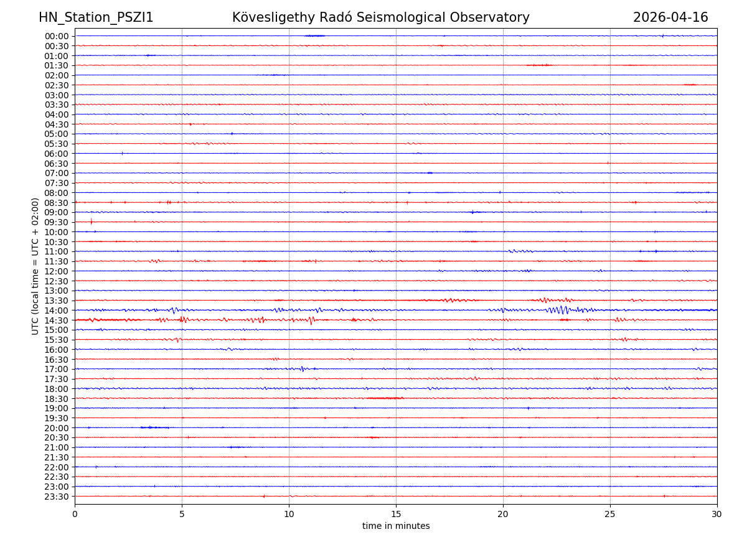Click the x-axis tick labeled 25
This screenshot has height=560, width=747.
[610, 515]
